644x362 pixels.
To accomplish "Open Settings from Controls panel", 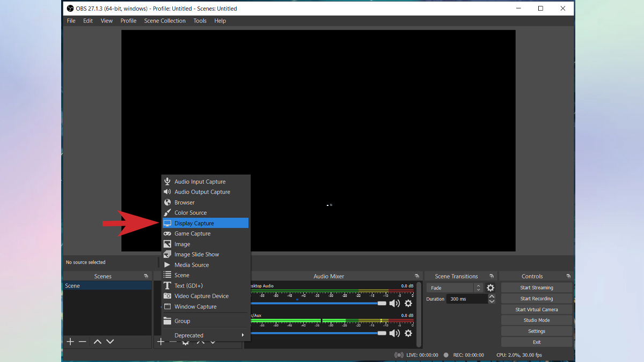I will (537, 331).
